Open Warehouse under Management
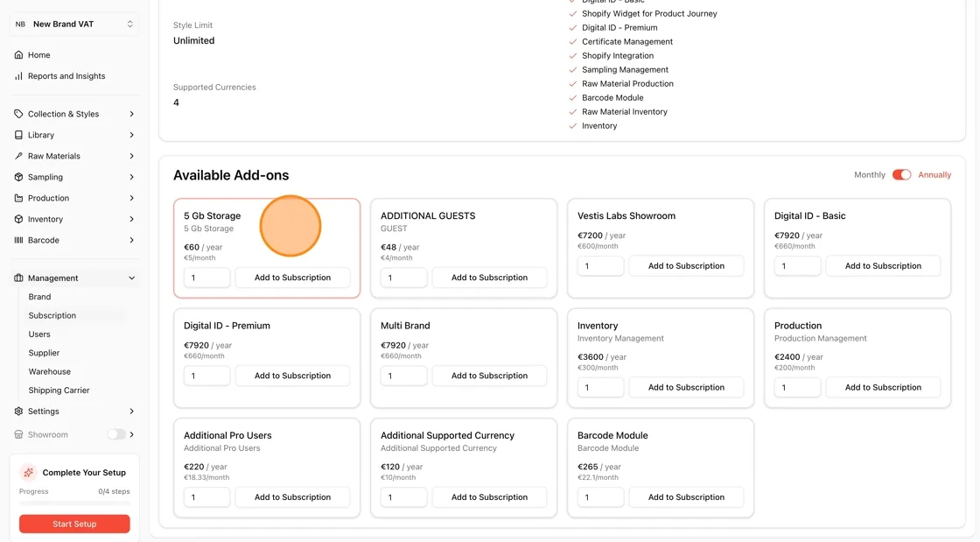The width and height of the screenshot is (980, 542). 49,372
